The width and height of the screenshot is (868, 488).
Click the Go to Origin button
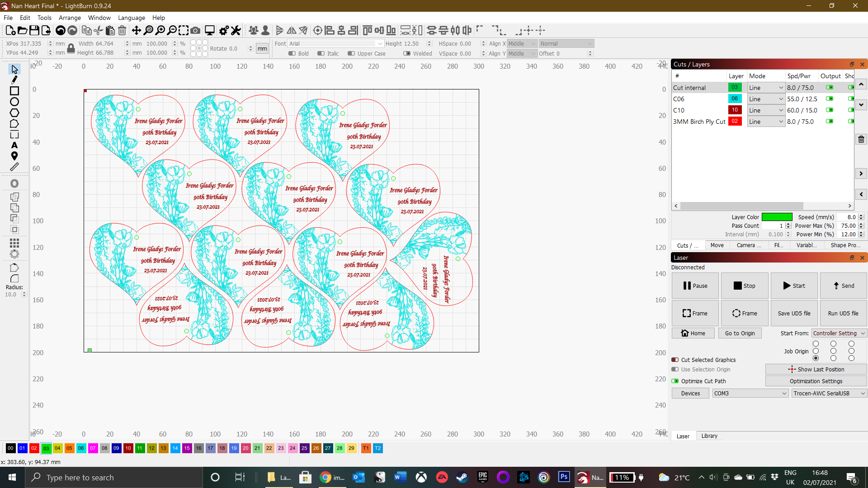click(x=740, y=333)
